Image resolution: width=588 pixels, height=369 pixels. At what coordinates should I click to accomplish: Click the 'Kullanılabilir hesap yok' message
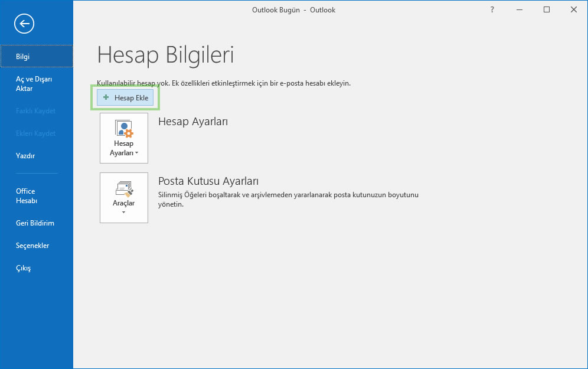click(x=224, y=83)
